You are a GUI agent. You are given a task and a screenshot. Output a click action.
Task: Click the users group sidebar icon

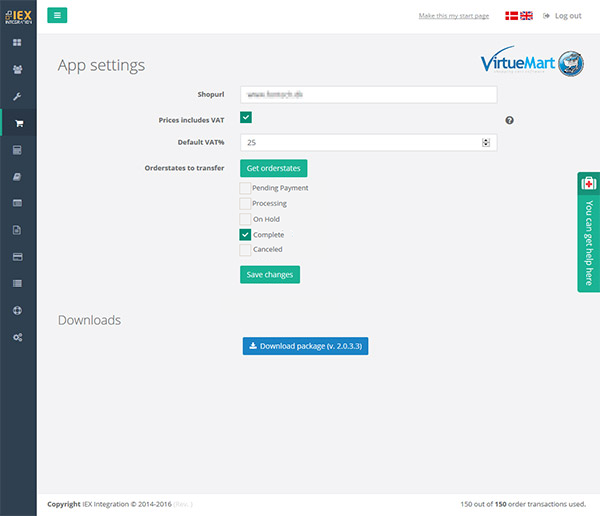tap(17, 70)
